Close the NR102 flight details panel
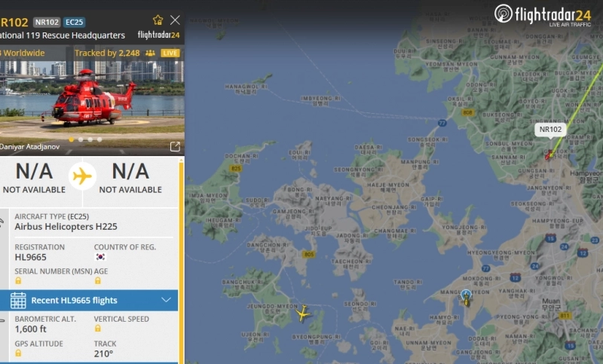The image size is (603, 364). 175,20
